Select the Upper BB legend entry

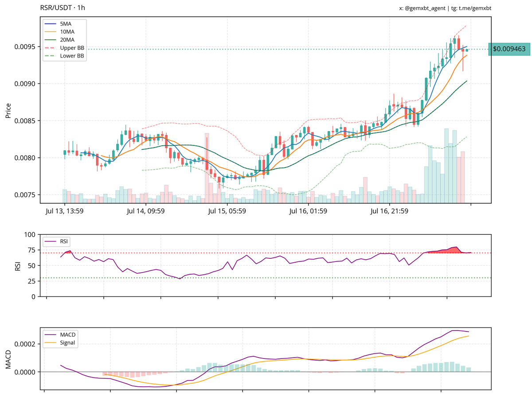(x=64, y=48)
